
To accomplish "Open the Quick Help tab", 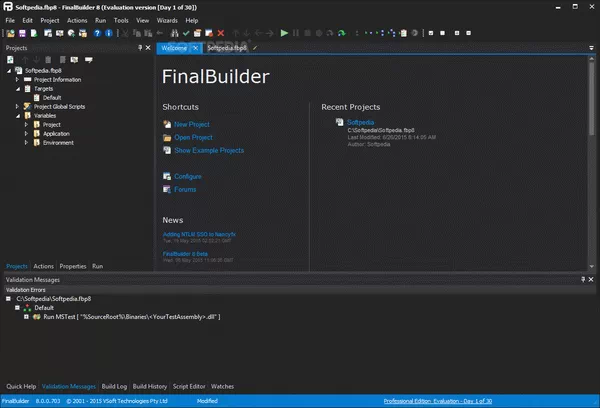I will coord(21,387).
